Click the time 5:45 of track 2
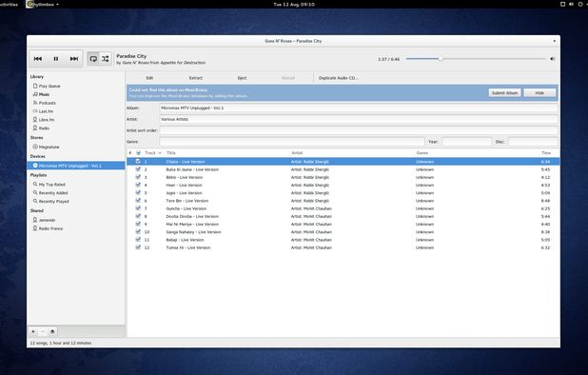 [545, 169]
